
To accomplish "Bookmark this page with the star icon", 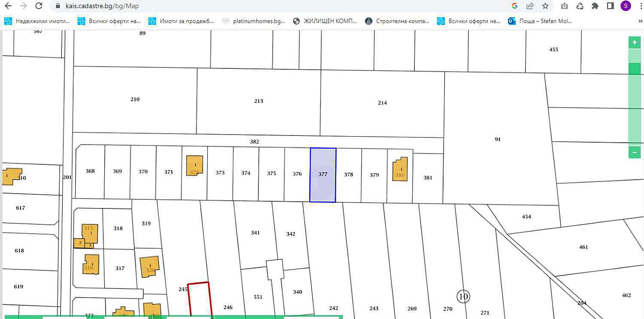I will 545,6.
